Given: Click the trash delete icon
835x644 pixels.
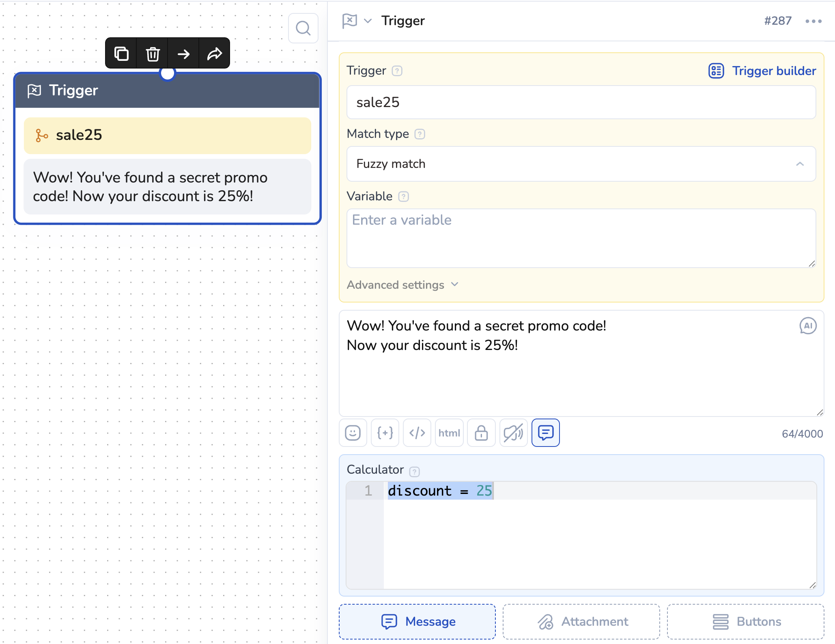Looking at the screenshot, I should point(153,54).
